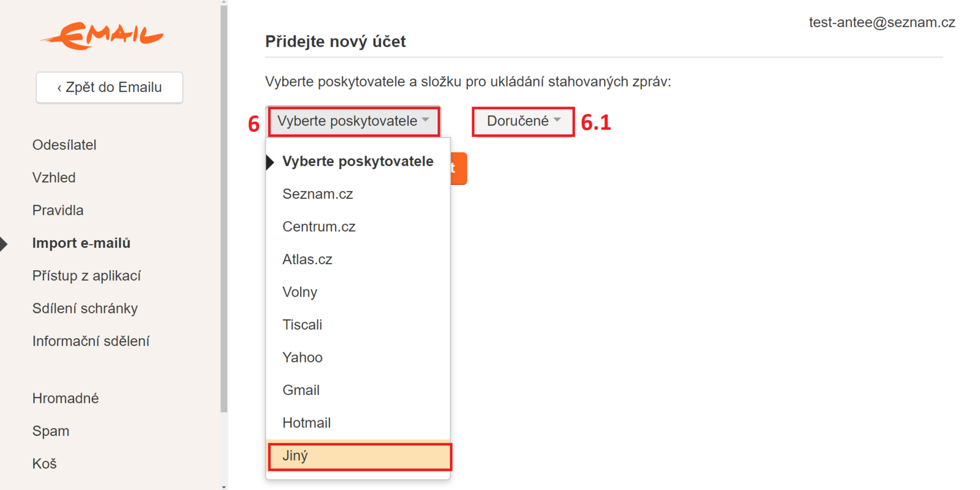Open Přístup z aplikací settings

point(86,276)
